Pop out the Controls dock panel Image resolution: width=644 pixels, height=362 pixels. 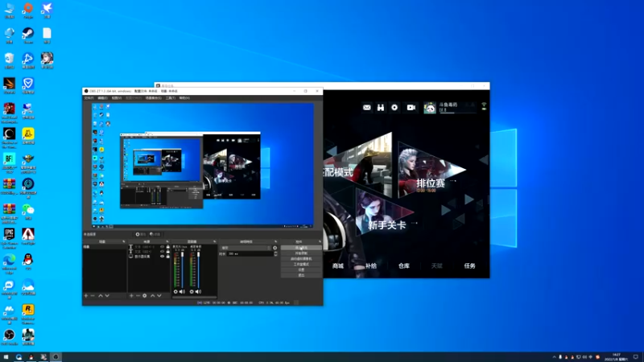(x=320, y=241)
